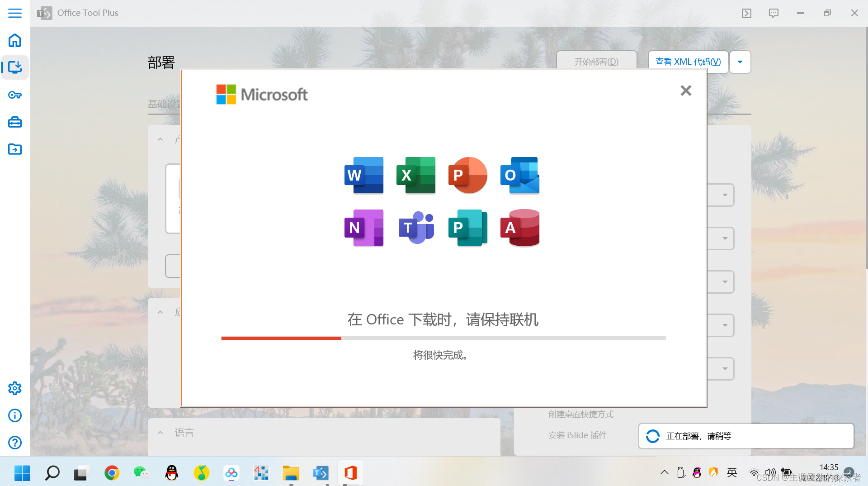The width and height of the screenshot is (868, 486).
Task: Collapse the 语言 section
Action: pos(160,432)
